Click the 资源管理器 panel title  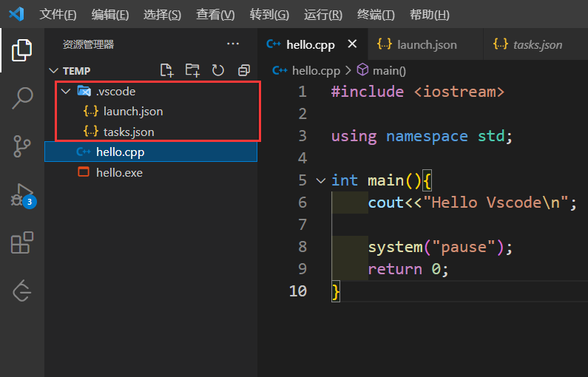coord(88,44)
